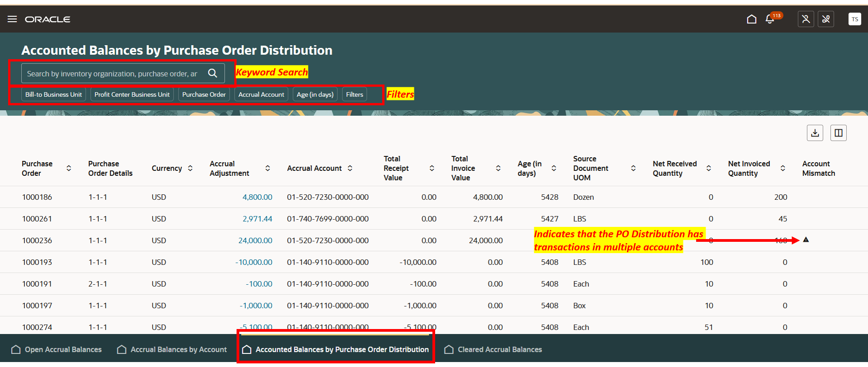Click the Oracle logo
This screenshot has width=868, height=367.
47,19
